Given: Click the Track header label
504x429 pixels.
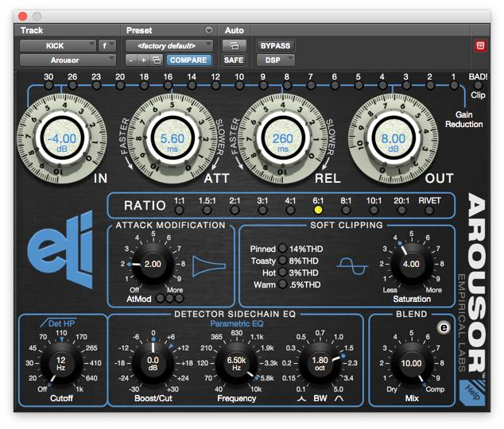Looking at the screenshot, I should click(x=32, y=30).
